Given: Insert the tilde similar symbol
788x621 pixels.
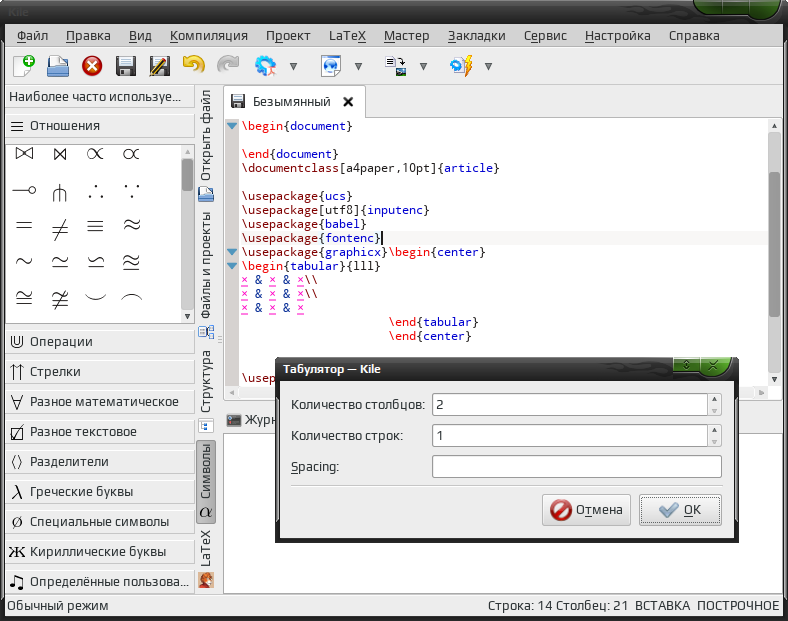Looking at the screenshot, I should (x=24, y=261).
